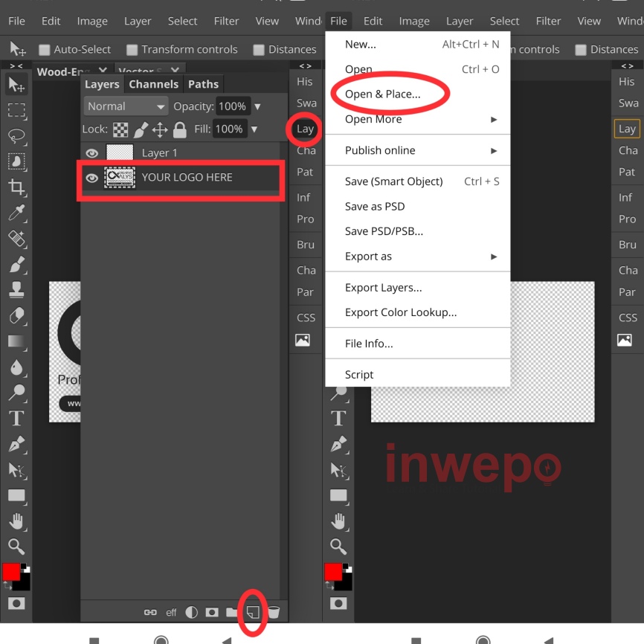Select the Eyedropper tool in left window
The image size is (644, 644).
[x=16, y=213]
